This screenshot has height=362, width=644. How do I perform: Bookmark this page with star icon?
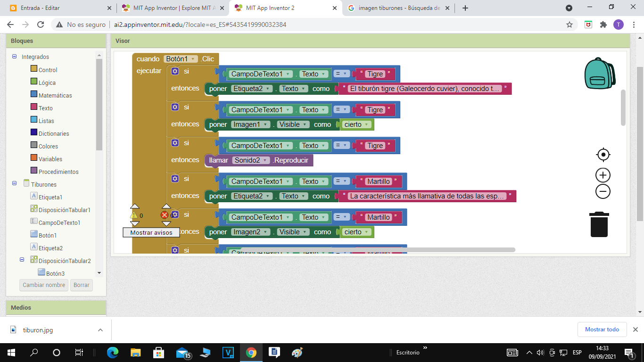click(570, 25)
